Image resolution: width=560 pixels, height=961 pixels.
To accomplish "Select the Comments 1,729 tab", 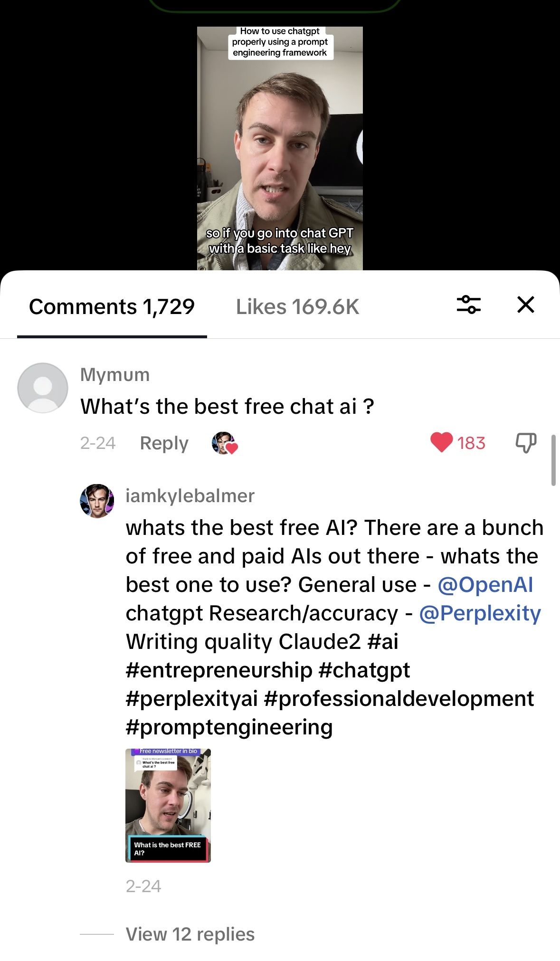I will 112,307.
